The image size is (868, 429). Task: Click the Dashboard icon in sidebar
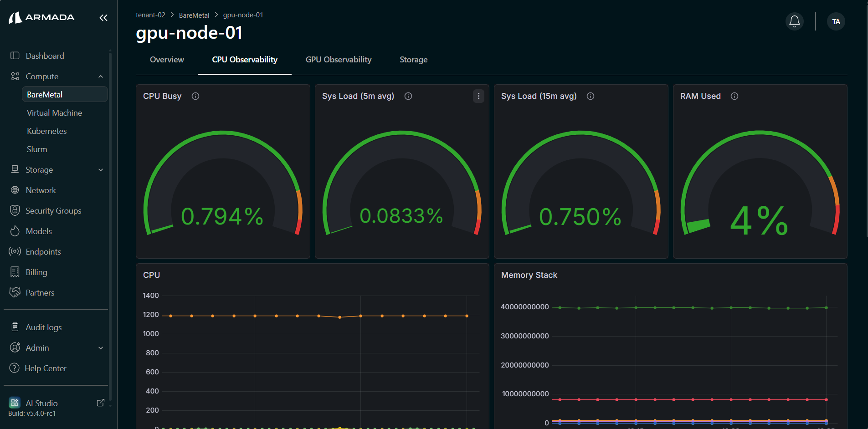coord(15,56)
